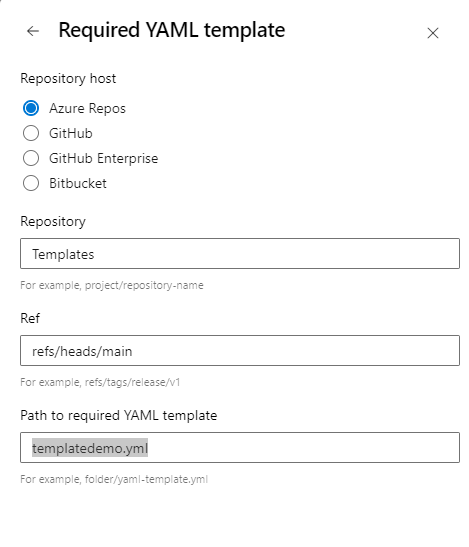The width and height of the screenshot is (469, 547).
Task: Click the Repository field containing Templates
Action: (240, 254)
